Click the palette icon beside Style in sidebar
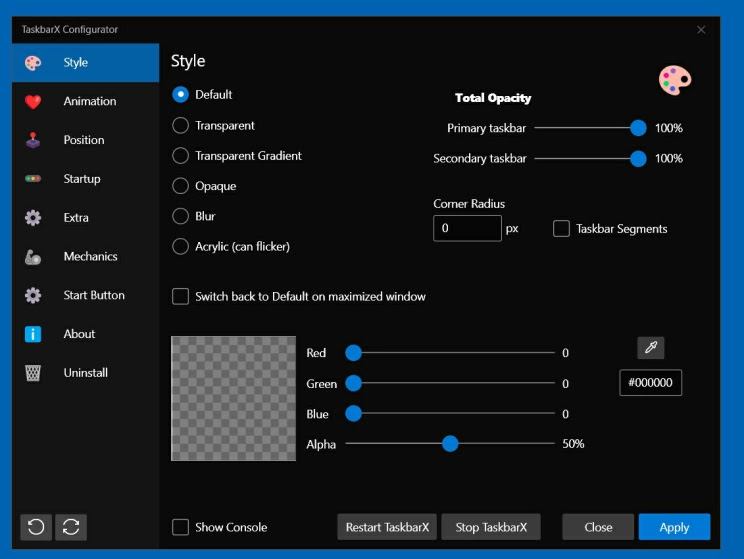The height and width of the screenshot is (559, 744). [x=33, y=63]
